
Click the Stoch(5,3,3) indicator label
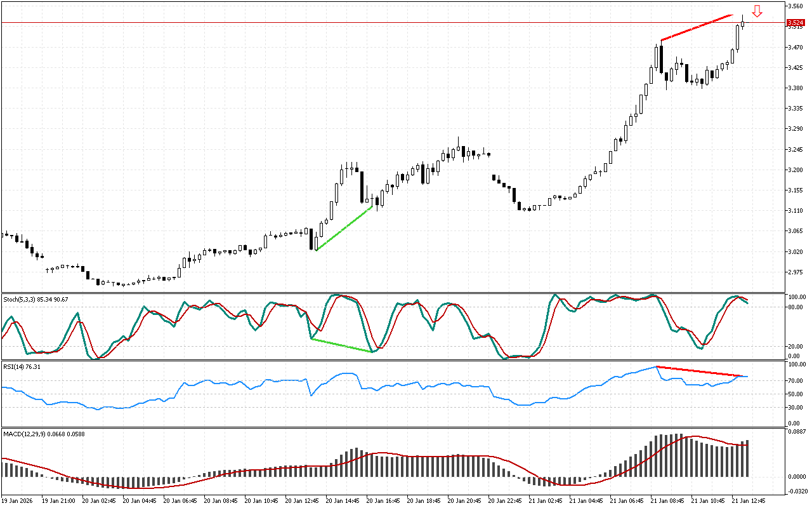coord(36,299)
